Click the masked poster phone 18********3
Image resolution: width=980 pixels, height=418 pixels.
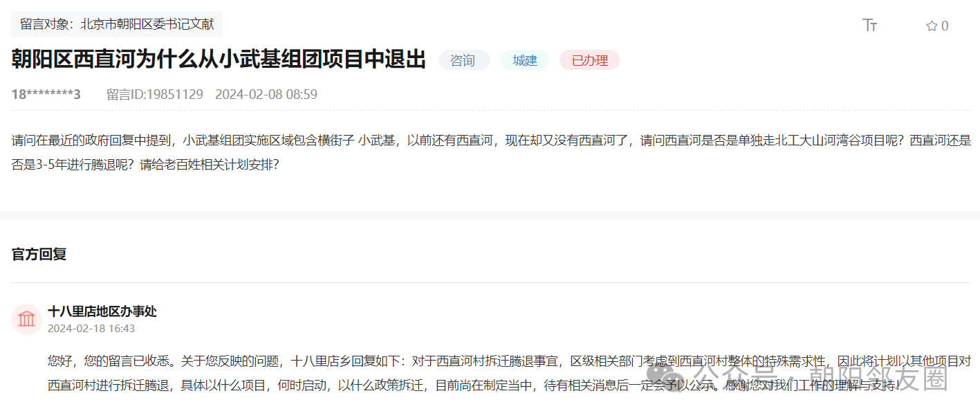[46, 94]
